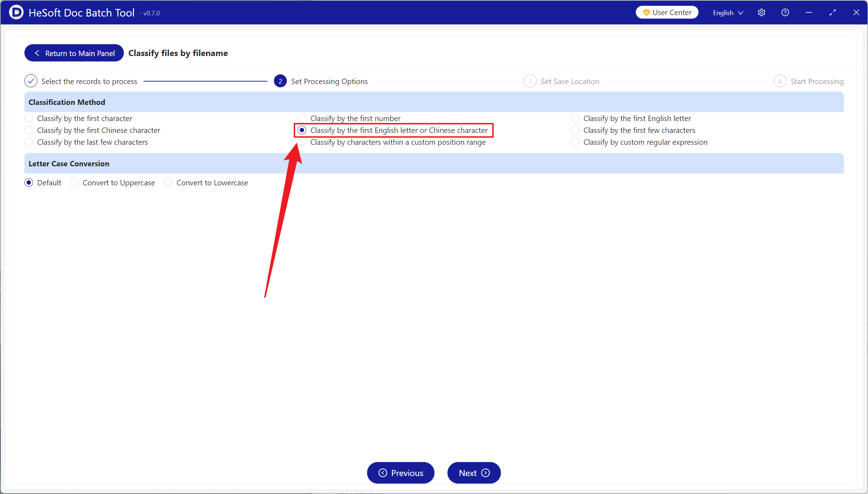Close the HeSoft Doc Batch Tool window

click(856, 13)
